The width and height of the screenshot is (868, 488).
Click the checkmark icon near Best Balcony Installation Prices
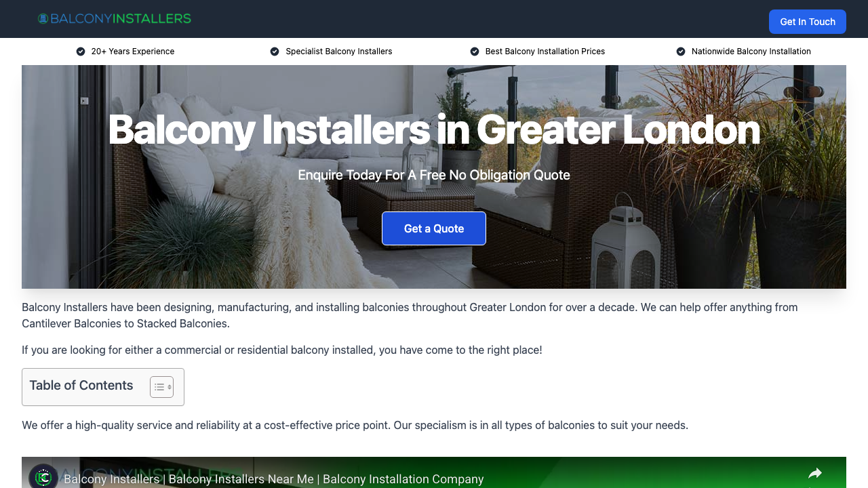[474, 51]
